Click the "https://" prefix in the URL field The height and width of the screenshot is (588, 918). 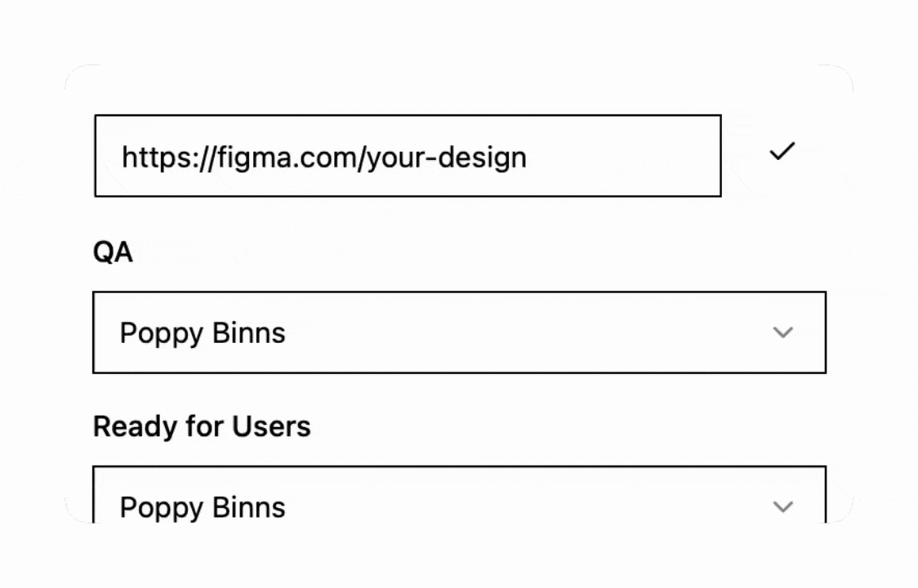click(167, 157)
